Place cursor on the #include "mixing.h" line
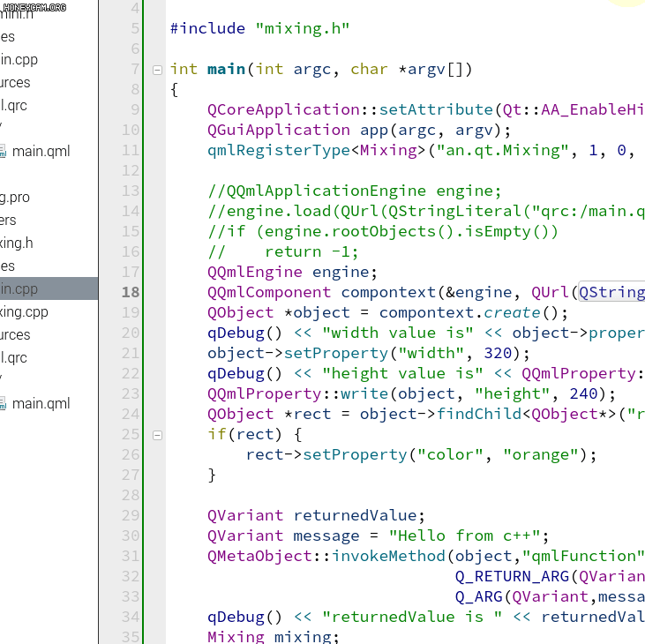This screenshot has height=644, width=645. point(259,28)
